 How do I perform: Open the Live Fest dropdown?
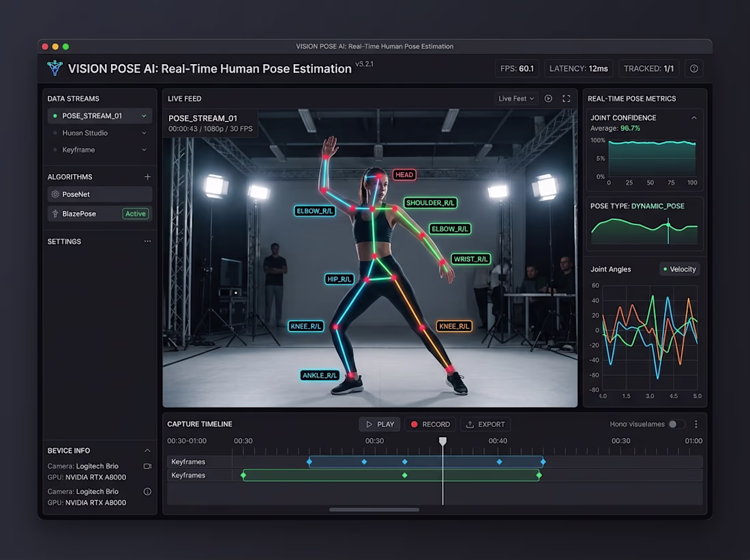[x=516, y=98]
